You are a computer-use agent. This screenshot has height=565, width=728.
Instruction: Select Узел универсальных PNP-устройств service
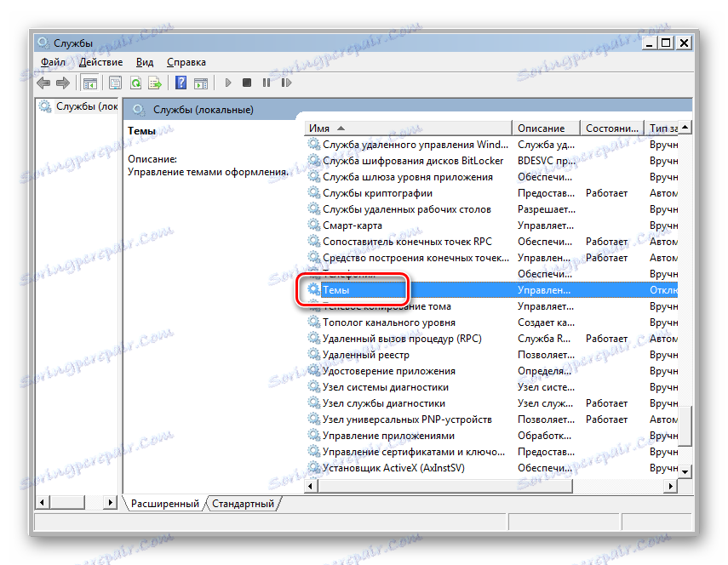(x=491, y=419)
